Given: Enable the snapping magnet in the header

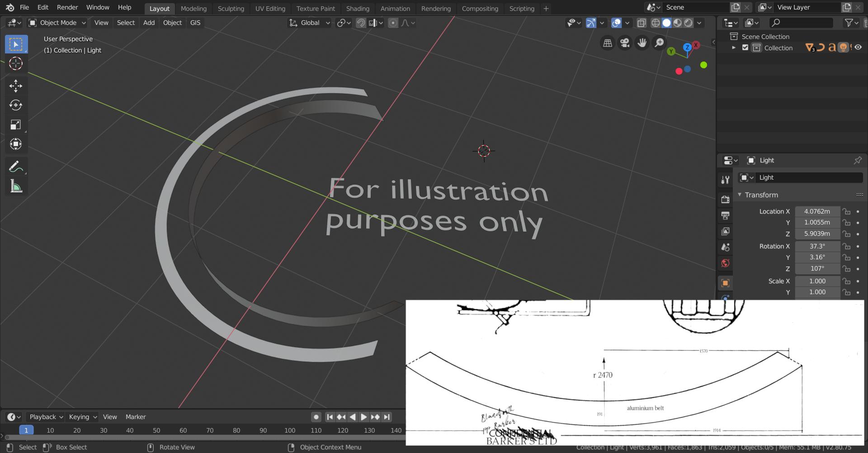Looking at the screenshot, I should pyautogui.click(x=361, y=23).
